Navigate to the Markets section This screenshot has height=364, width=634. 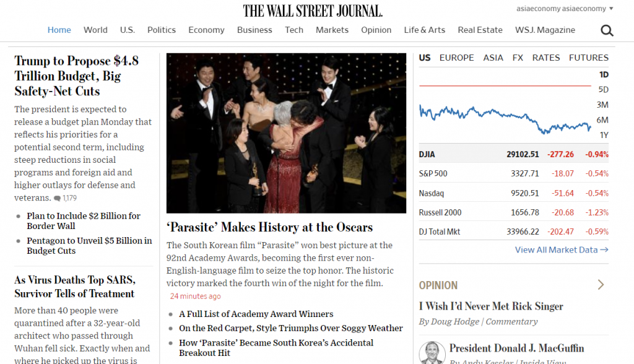tap(332, 30)
